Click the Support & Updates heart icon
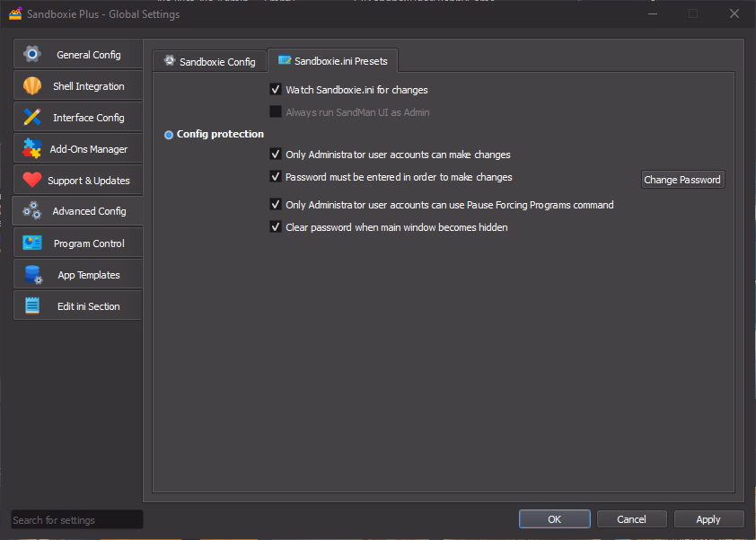The width and height of the screenshot is (756, 540). [32, 181]
